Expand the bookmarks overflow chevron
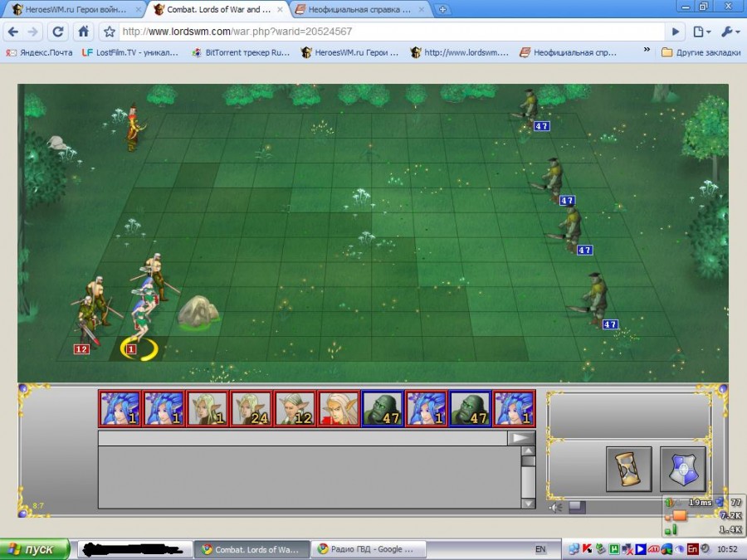The image size is (747, 560). coord(647,50)
